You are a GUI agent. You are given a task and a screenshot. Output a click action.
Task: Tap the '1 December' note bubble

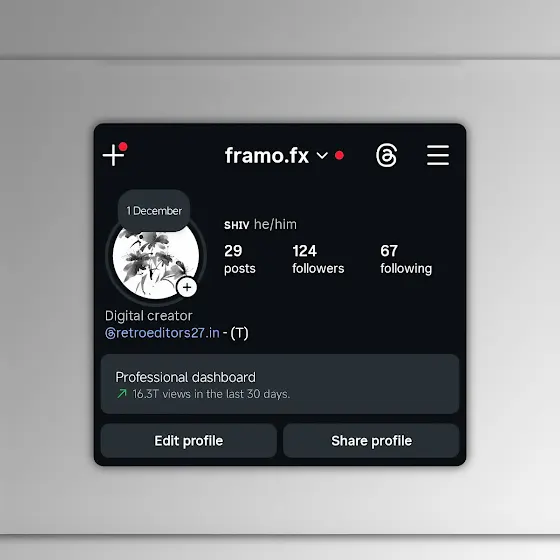(x=154, y=211)
